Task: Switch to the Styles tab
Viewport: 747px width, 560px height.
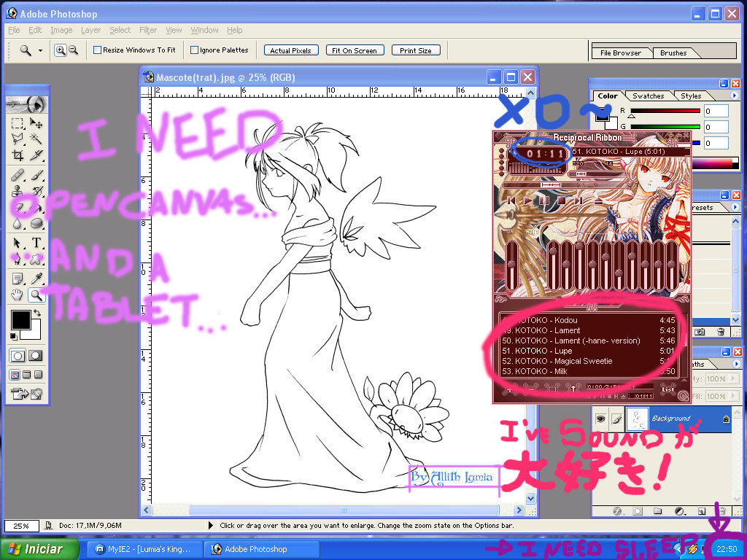Action: 691,96
